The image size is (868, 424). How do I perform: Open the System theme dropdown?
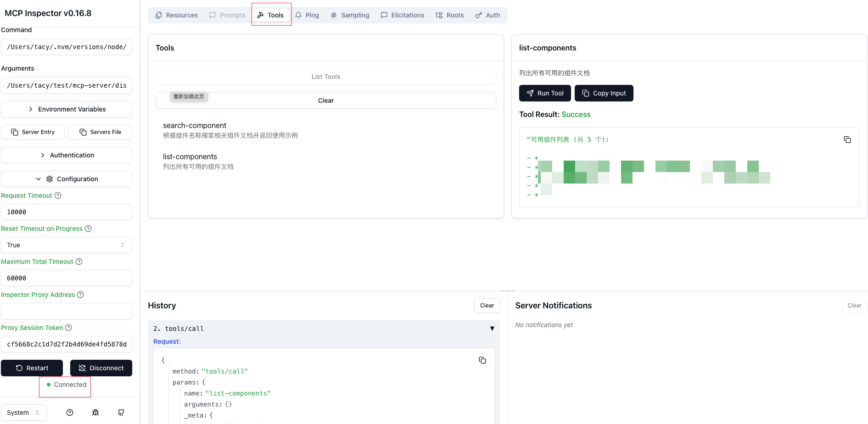pyautogui.click(x=24, y=413)
